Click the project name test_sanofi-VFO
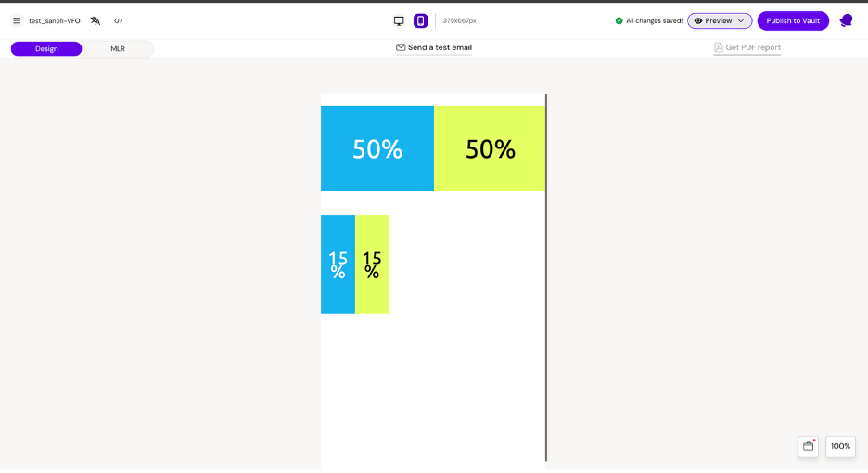The height and width of the screenshot is (473, 868). point(55,20)
